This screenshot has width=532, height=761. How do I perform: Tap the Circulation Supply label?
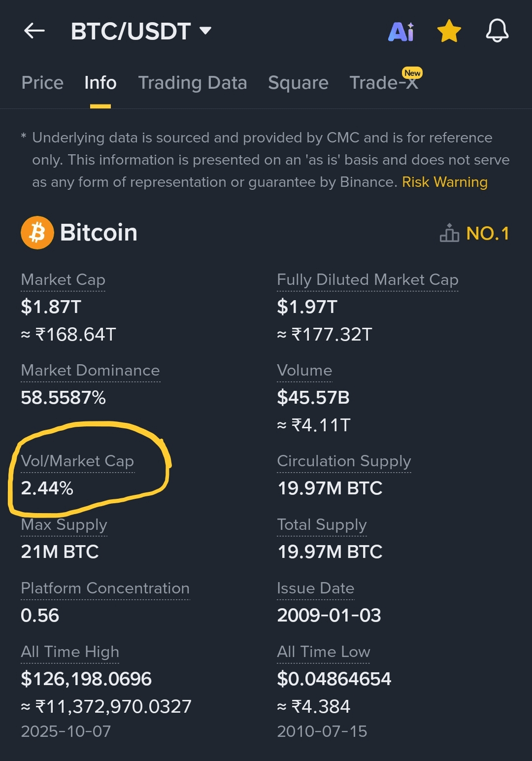344,461
